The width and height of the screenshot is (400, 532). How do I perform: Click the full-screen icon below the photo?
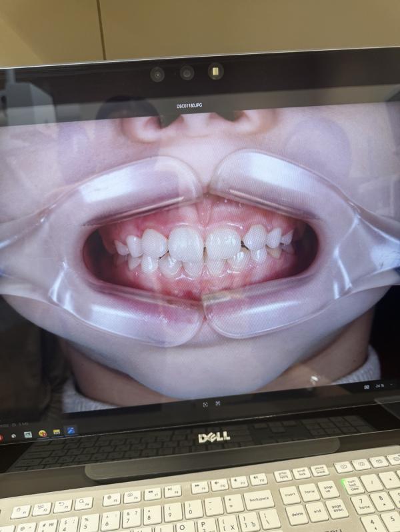[x=218, y=403]
